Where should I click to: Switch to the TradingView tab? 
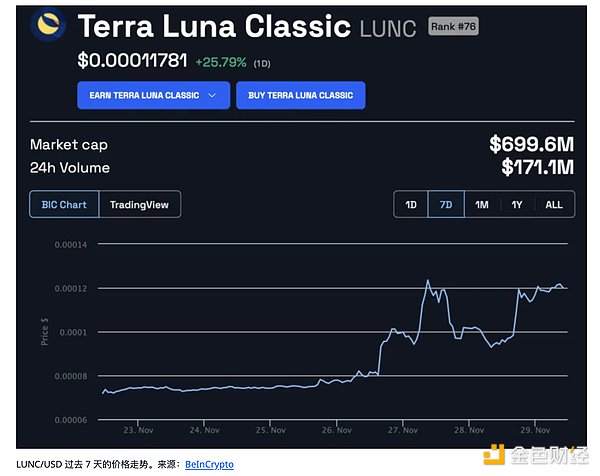(139, 205)
